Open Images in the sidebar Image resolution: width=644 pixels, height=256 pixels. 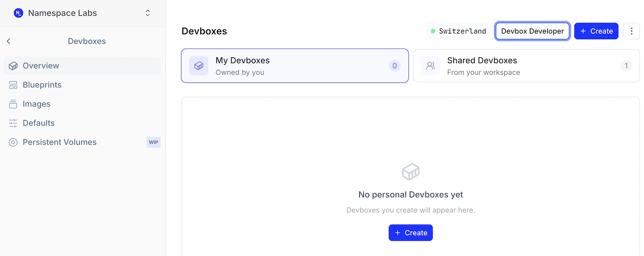(x=82, y=104)
